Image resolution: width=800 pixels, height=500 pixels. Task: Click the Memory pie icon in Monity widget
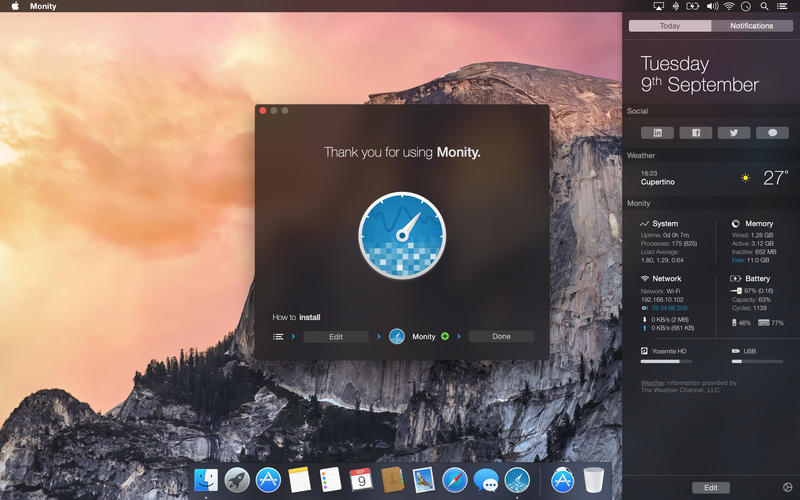click(736, 223)
